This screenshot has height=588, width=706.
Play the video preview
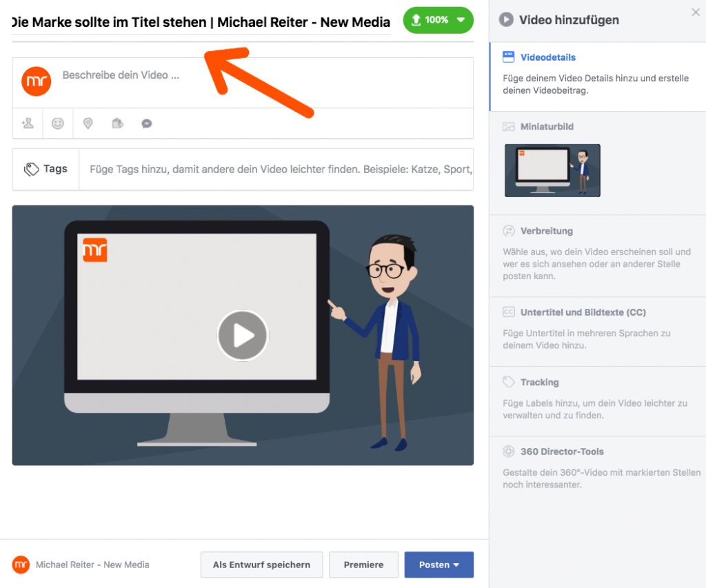pyautogui.click(x=243, y=336)
